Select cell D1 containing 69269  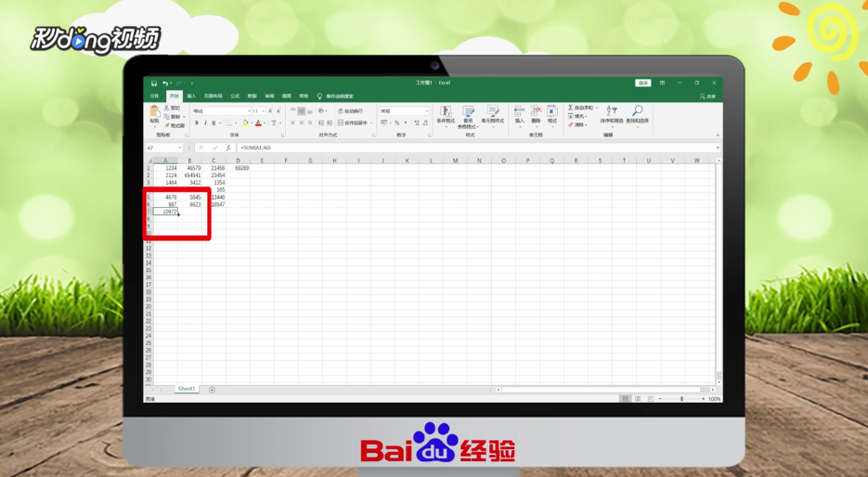[x=238, y=168]
